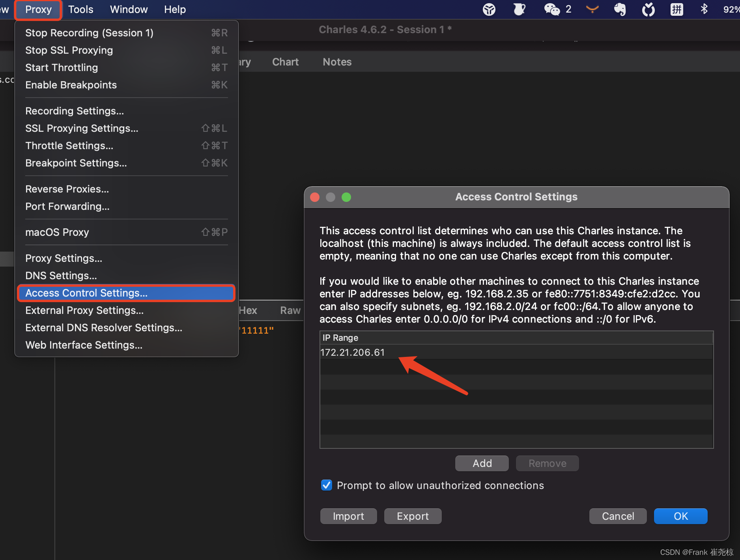
Task: Click the circular arrow menu bar icon
Action: point(648,9)
